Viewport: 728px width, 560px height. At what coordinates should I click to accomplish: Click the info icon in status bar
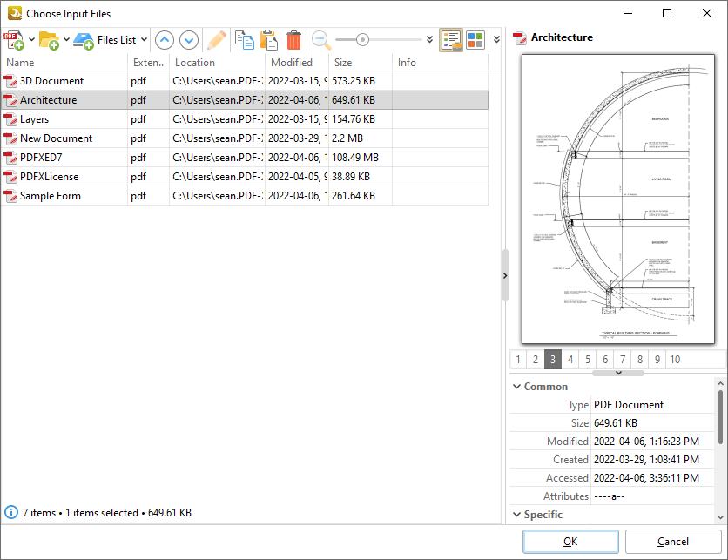coord(11,513)
